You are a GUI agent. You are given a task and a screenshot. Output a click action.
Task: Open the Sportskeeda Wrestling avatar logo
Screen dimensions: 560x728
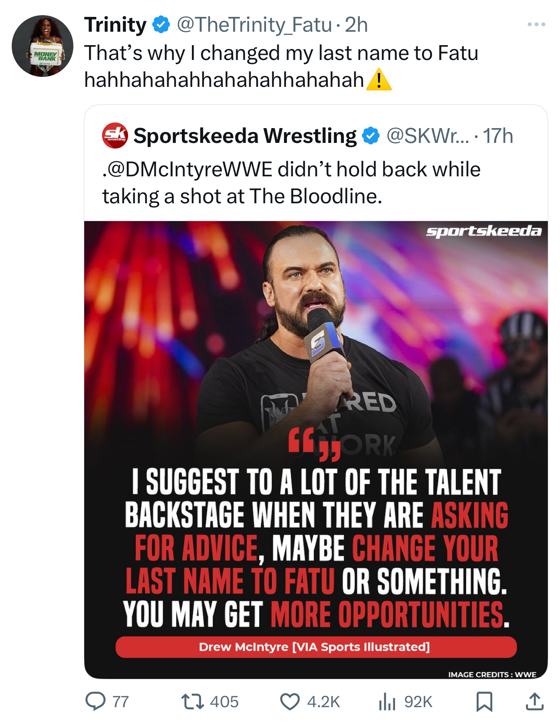click(x=115, y=136)
